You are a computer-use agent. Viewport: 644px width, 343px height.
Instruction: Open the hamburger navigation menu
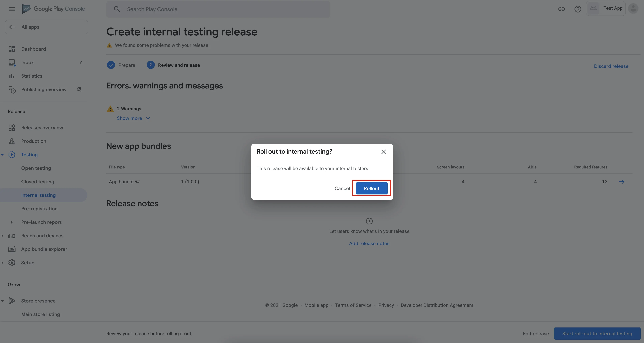point(12,9)
